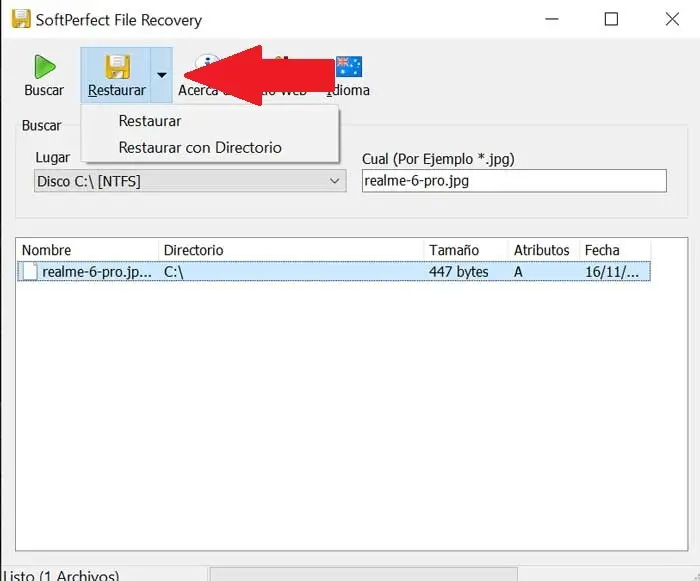The image size is (700, 581).
Task: Click the Restaurar floppy disk toolbar button
Action: [116, 75]
